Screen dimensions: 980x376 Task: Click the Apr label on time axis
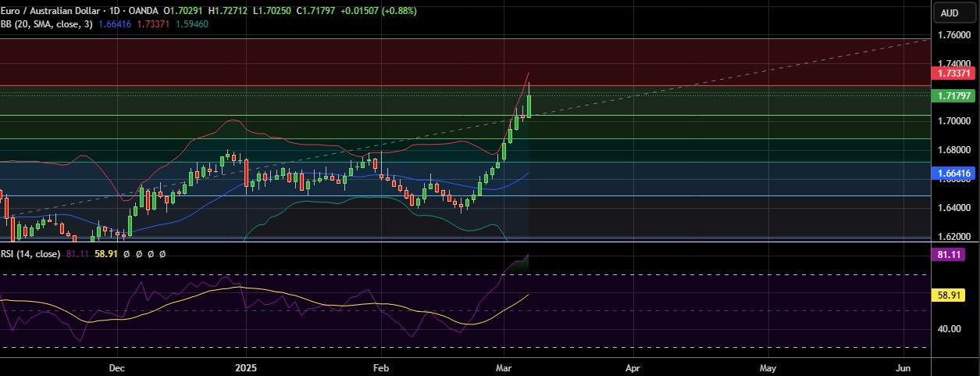(x=633, y=367)
